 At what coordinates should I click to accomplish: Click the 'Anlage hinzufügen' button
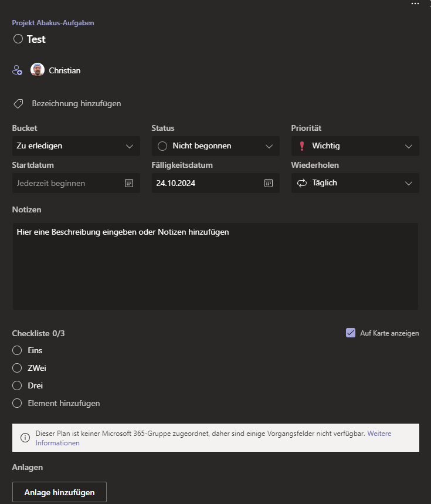click(x=59, y=492)
